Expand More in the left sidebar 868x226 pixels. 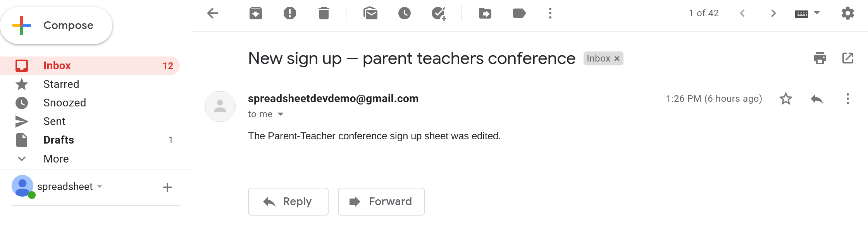tap(56, 159)
